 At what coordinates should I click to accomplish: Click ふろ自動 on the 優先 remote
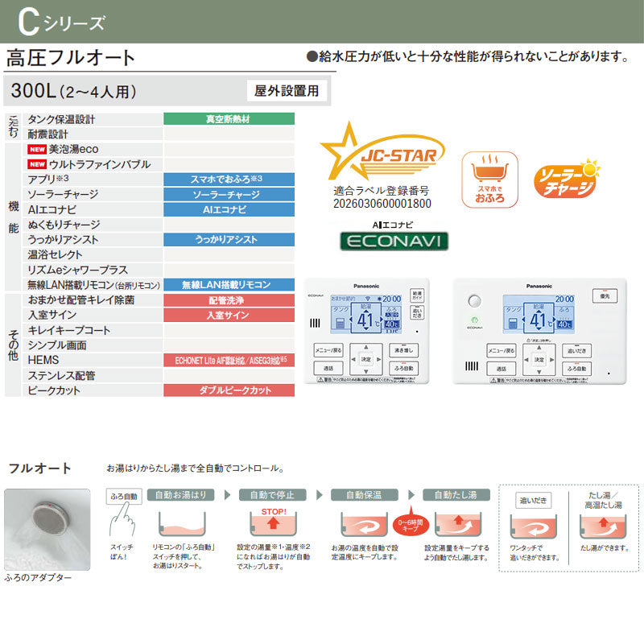tap(576, 368)
